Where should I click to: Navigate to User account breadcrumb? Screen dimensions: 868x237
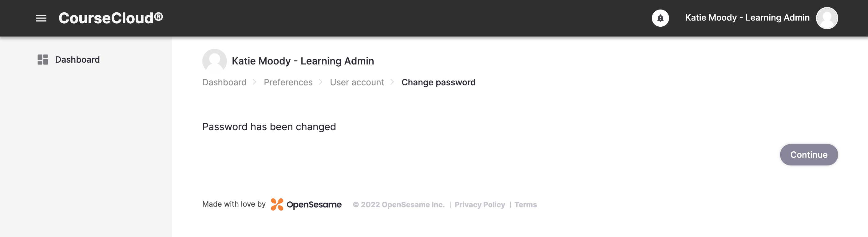tap(357, 83)
